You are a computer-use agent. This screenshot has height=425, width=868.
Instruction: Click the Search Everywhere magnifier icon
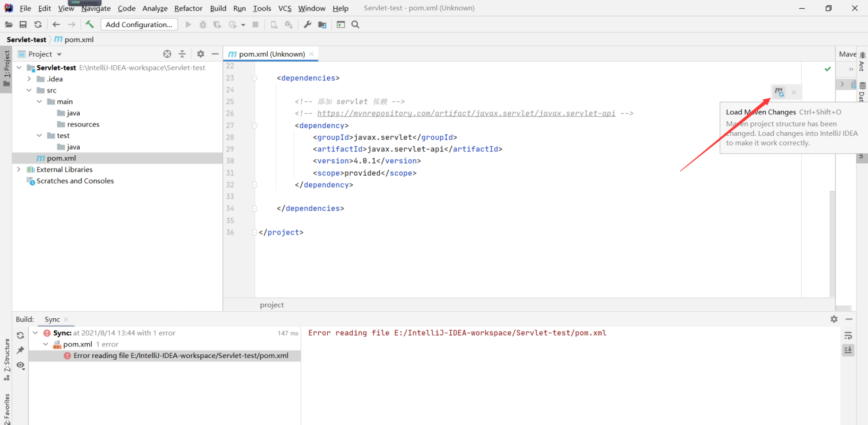356,24
